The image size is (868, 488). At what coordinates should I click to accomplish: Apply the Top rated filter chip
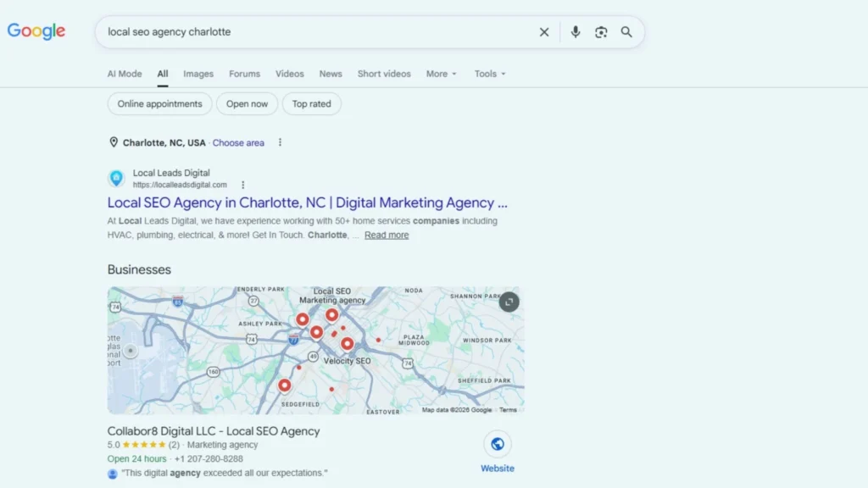[x=312, y=104]
